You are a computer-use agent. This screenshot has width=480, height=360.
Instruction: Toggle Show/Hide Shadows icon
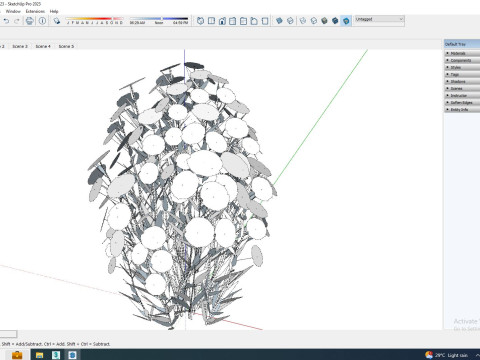point(57,21)
